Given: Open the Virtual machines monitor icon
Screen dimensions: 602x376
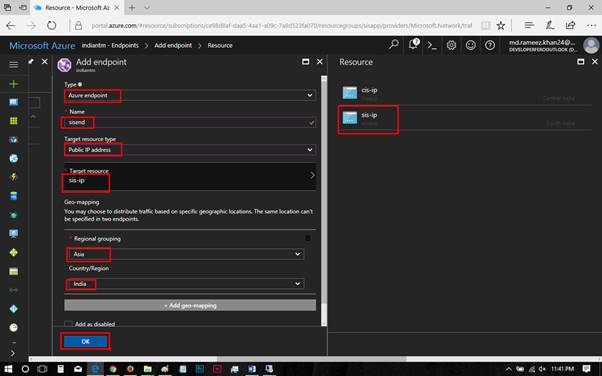Looking at the screenshot, I should (x=13, y=234).
